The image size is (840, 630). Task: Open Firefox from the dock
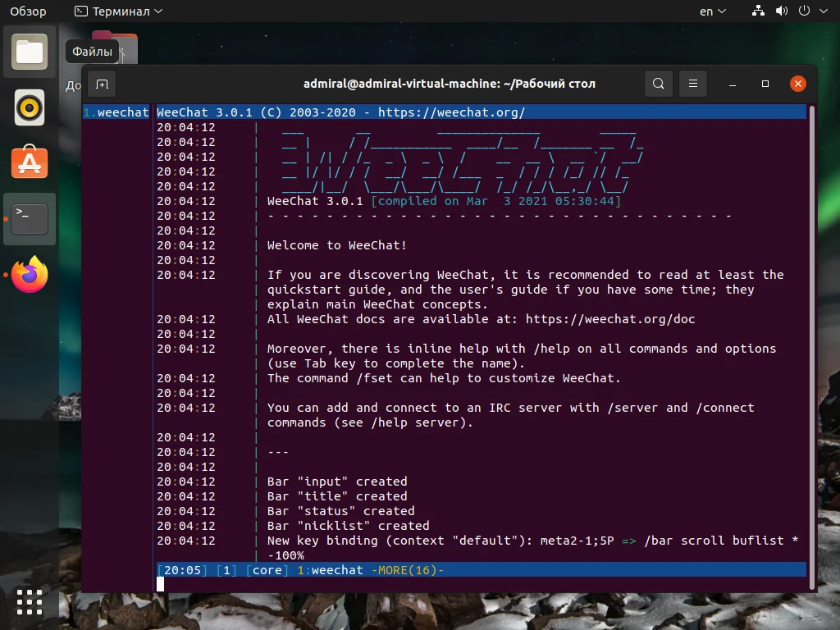pyautogui.click(x=30, y=274)
